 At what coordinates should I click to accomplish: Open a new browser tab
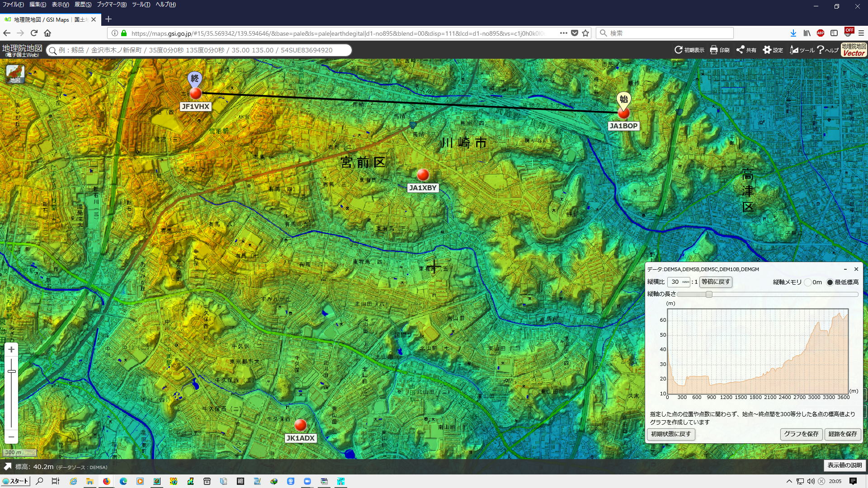pos(108,19)
